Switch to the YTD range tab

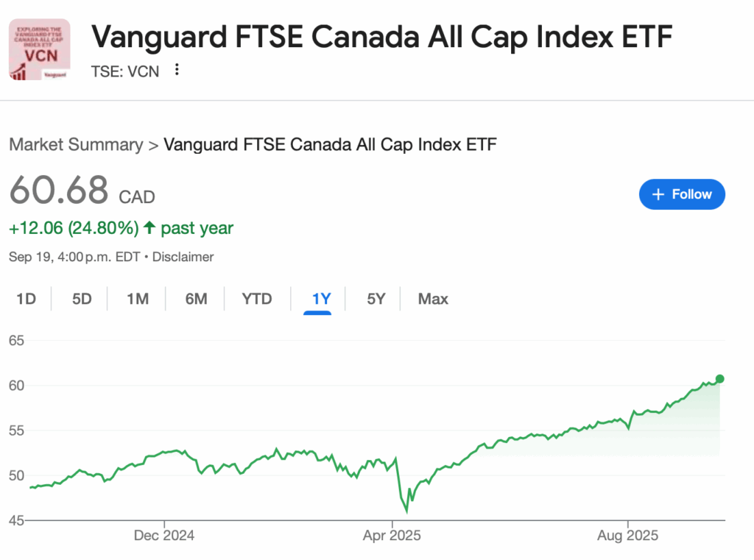[x=257, y=299]
